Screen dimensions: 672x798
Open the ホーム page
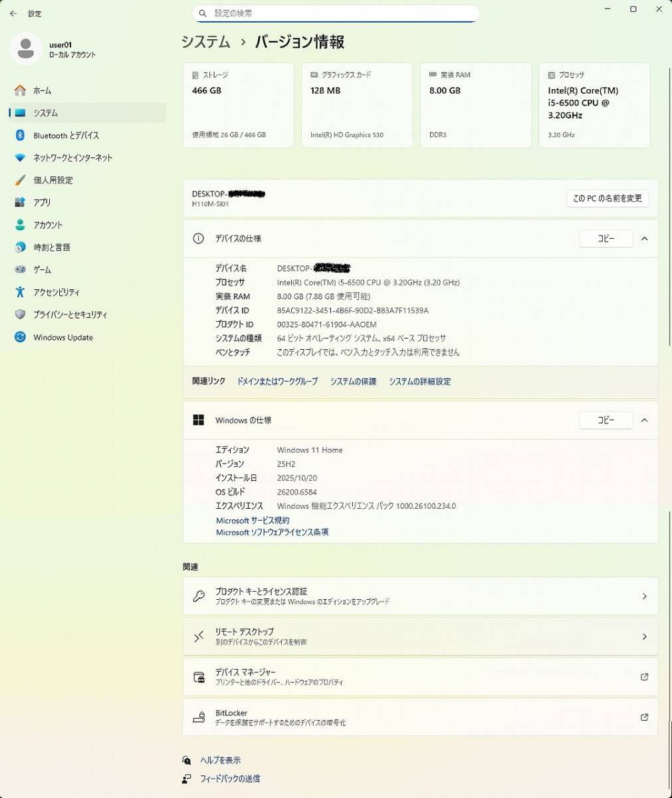coord(87,90)
